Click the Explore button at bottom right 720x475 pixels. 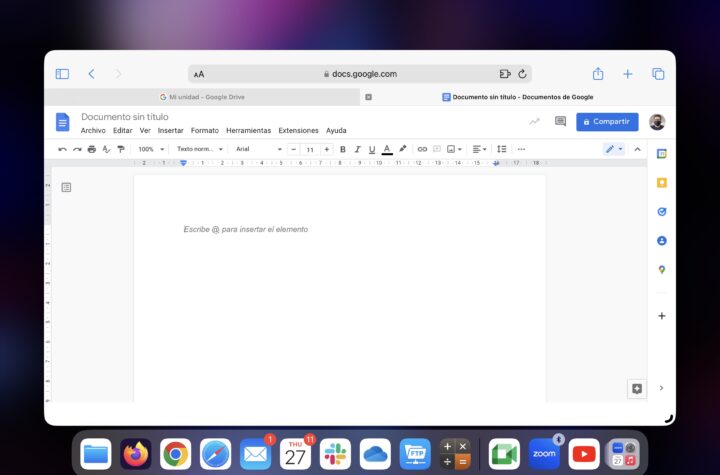coord(637,389)
